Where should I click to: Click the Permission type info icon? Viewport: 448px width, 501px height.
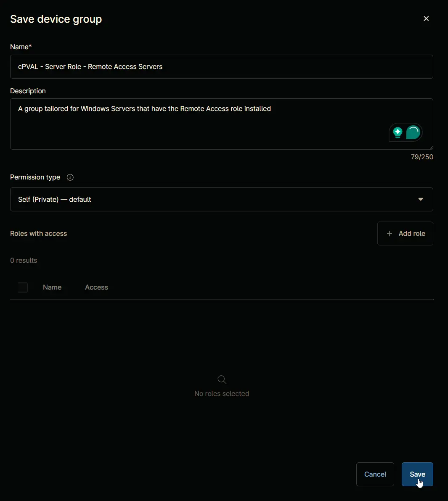[70, 177]
